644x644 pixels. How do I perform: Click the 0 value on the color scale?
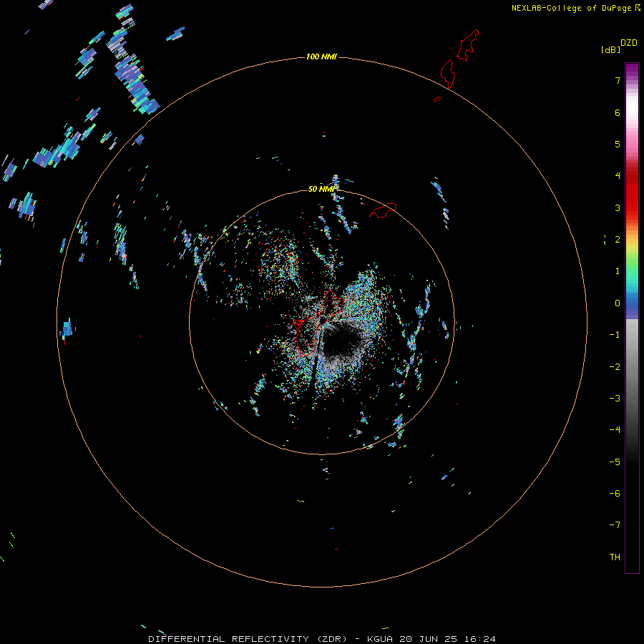click(x=618, y=303)
